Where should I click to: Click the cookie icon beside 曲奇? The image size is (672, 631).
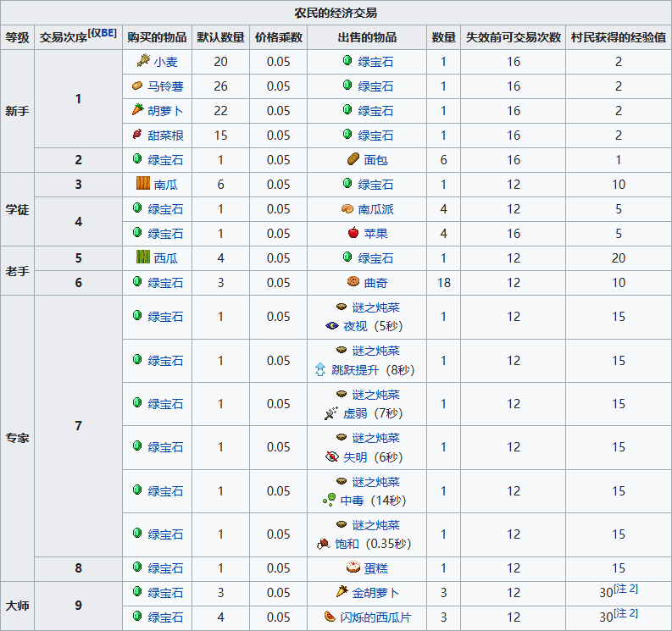click(353, 282)
